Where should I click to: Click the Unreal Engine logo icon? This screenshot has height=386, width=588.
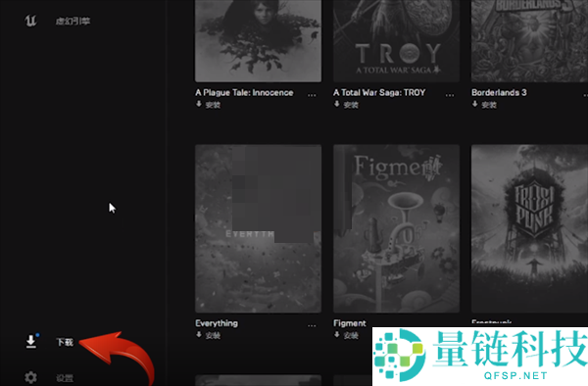click(x=30, y=21)
